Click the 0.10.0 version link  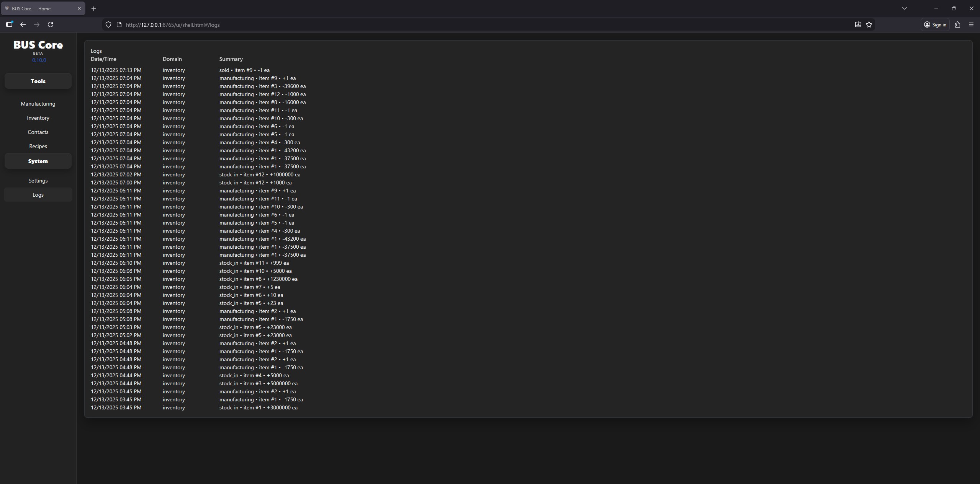[x=39, y=60]
